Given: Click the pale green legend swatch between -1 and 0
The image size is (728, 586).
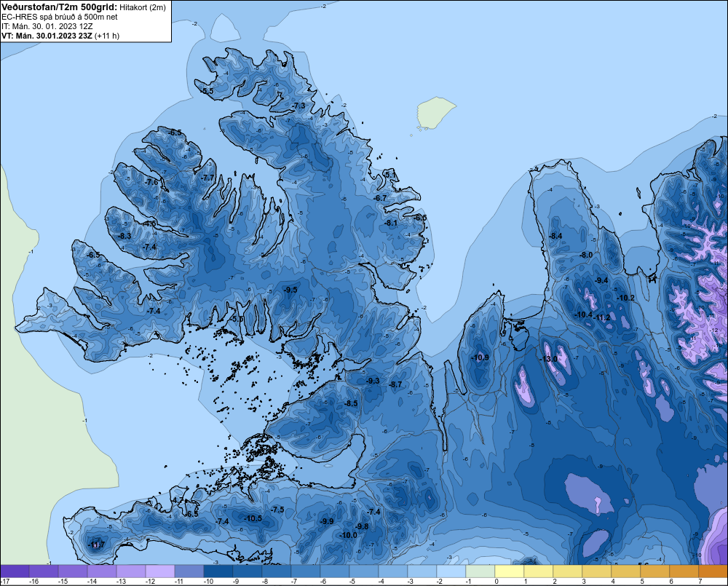Looking at the screenshot, I should tap(480, 571).
